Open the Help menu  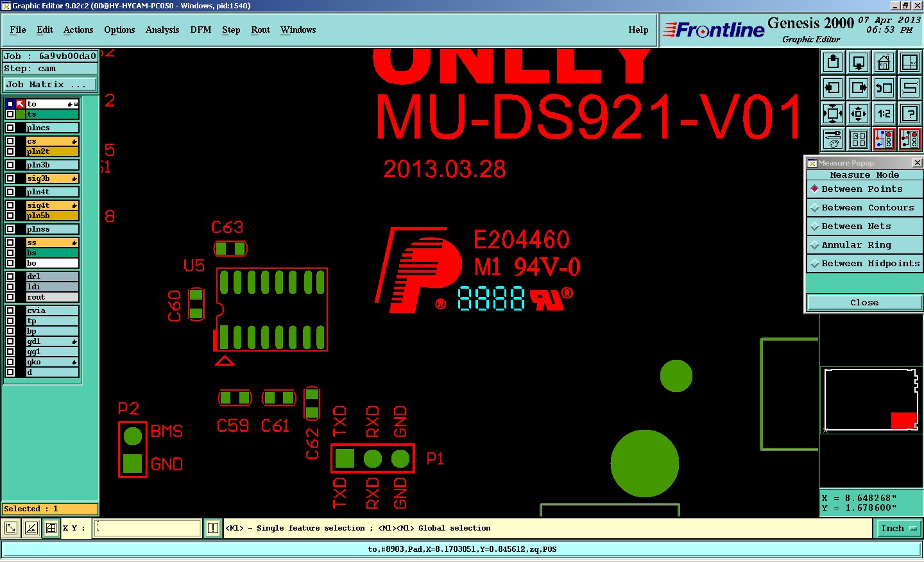[638, 30]
